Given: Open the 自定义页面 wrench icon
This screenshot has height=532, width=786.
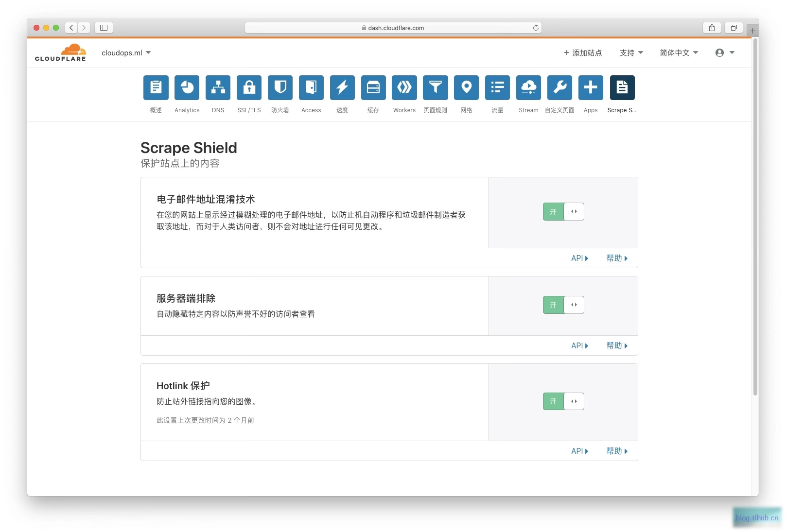Looking at the screenshot, I should tap(559, 87).
